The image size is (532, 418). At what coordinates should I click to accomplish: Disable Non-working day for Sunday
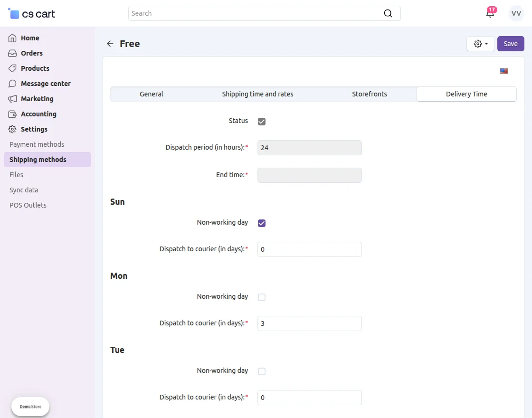(262, 223)
